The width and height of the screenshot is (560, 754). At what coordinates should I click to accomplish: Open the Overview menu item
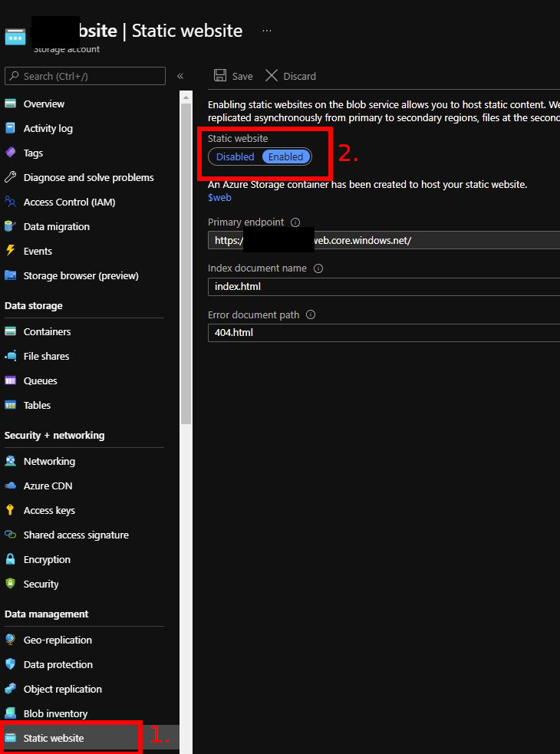click(x=44, y=104)
